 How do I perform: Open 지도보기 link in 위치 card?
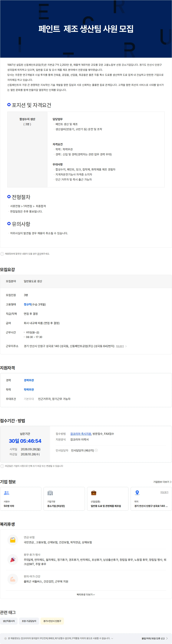(164, 492)
